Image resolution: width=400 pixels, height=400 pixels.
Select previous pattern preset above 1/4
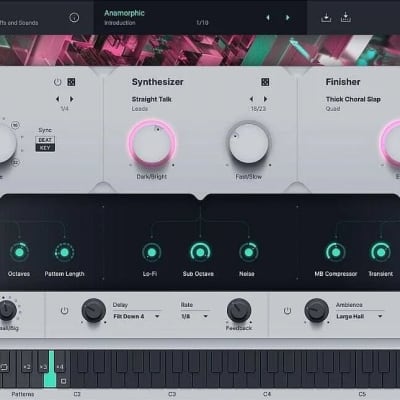coord(58,99)
